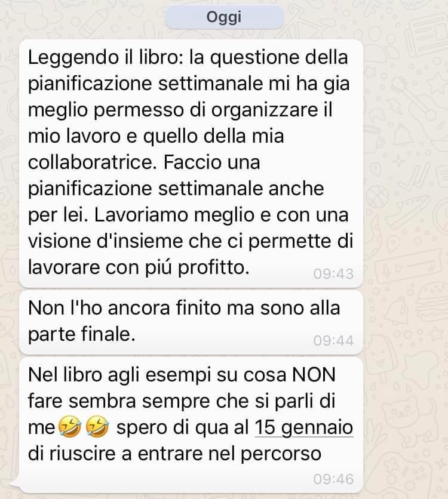
Task: Select the message starting "Leggendo il libro"
Action: [x=191, y=164]
